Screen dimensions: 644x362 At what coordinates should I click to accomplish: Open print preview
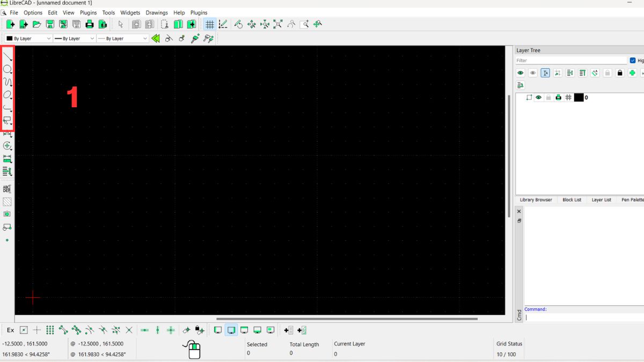pos(103,24)
